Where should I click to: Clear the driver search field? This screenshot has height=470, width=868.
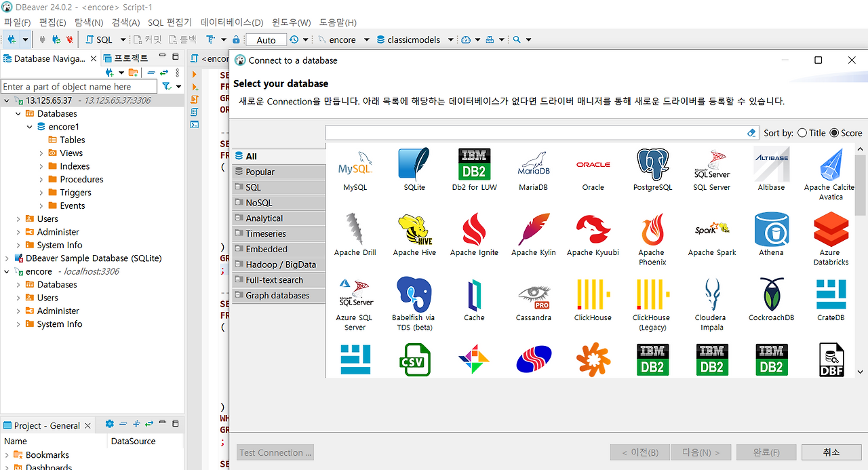(751, 133)
